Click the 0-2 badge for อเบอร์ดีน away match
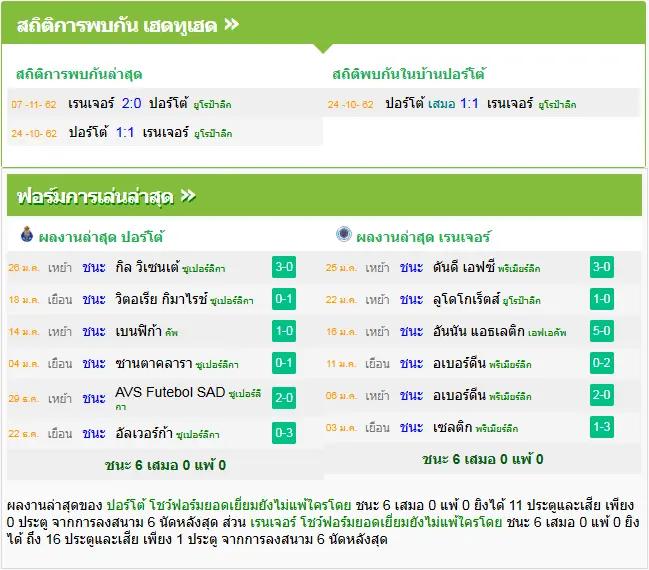This screenshot has height=570, width=649. [x=602, y=363]
